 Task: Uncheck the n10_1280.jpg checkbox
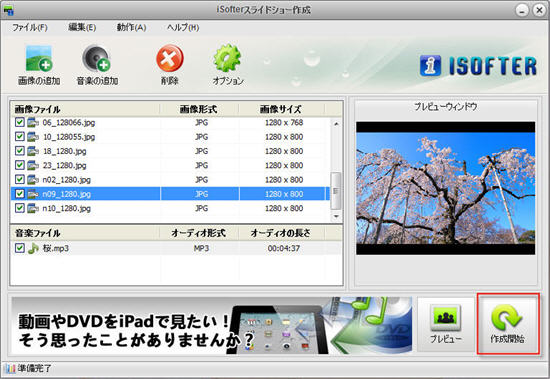(20, 208)
